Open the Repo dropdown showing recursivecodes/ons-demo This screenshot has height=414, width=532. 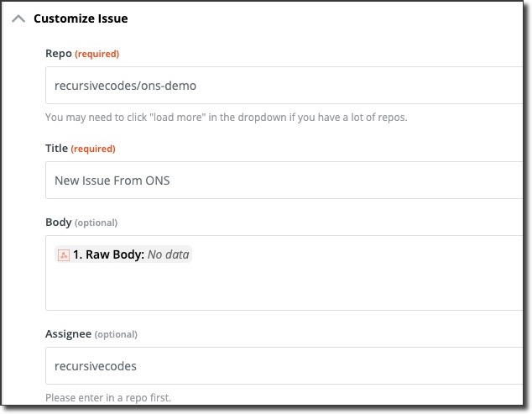coord(284,85)
